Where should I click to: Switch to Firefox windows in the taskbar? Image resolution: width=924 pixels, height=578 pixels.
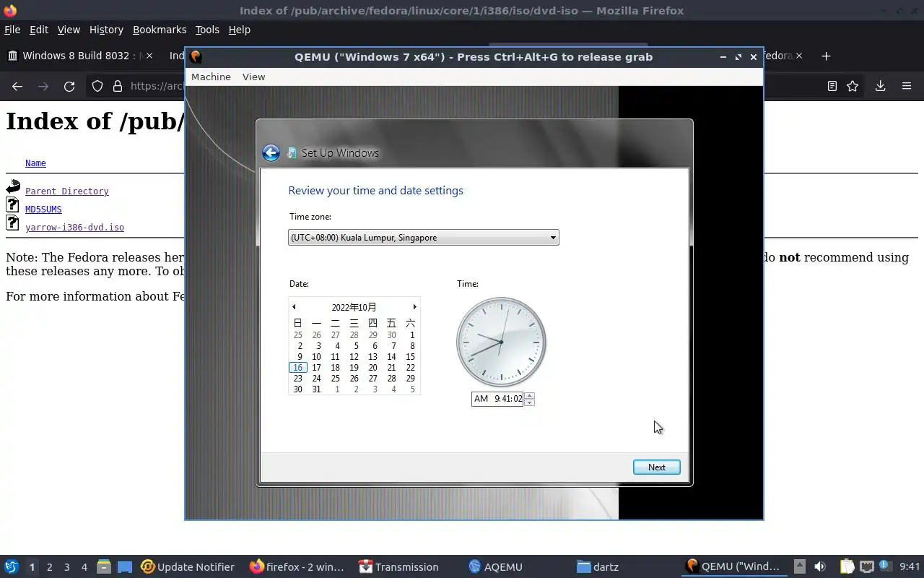click(297, 566)
